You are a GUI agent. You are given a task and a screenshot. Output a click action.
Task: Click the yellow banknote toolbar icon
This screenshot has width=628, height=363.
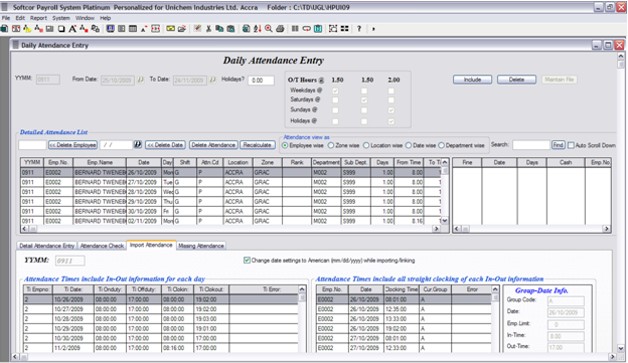tap(171, 28)
